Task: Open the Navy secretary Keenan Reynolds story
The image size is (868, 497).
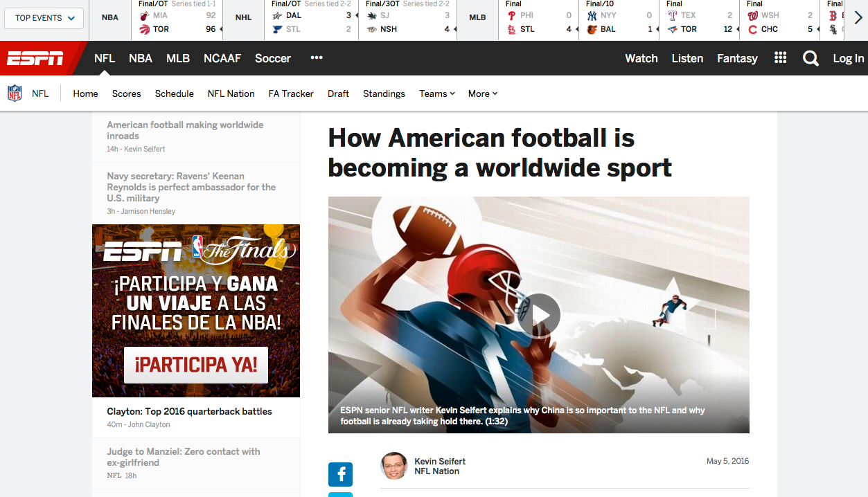Action: click(191, 187)
